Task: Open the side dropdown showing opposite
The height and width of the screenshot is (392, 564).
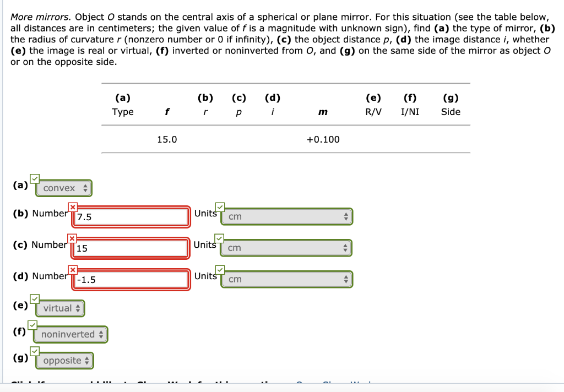Action: [x=64, y=360]
